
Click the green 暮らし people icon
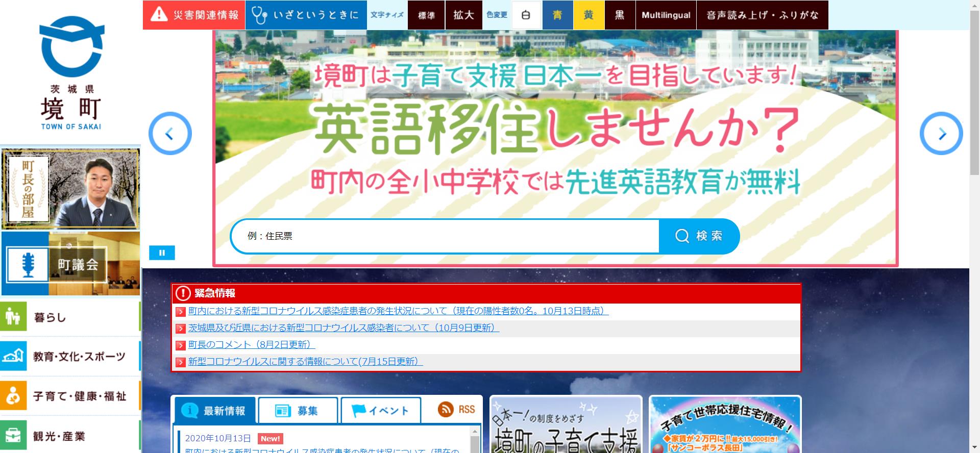13,317
